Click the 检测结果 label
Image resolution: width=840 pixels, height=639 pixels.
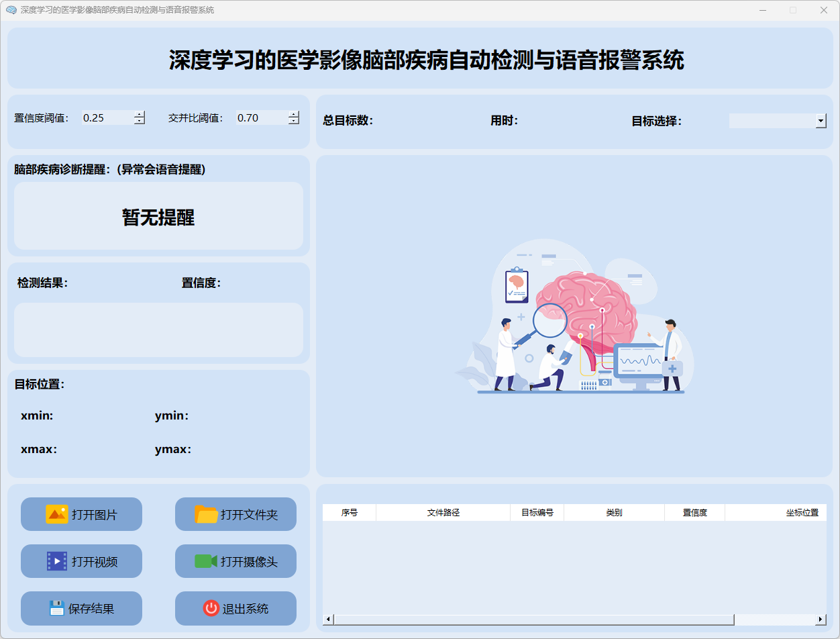pyautogui.click(x=42, y=283)
